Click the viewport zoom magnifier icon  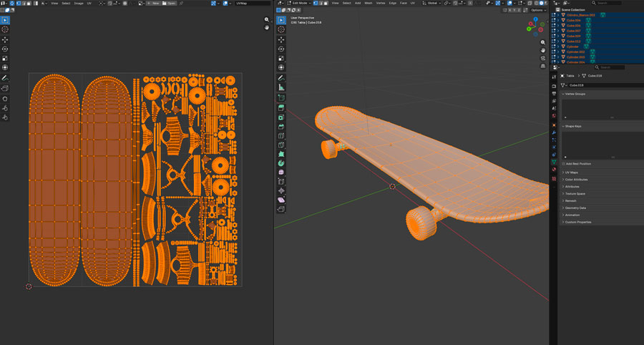pyautogui.click(x=543, y=42)
